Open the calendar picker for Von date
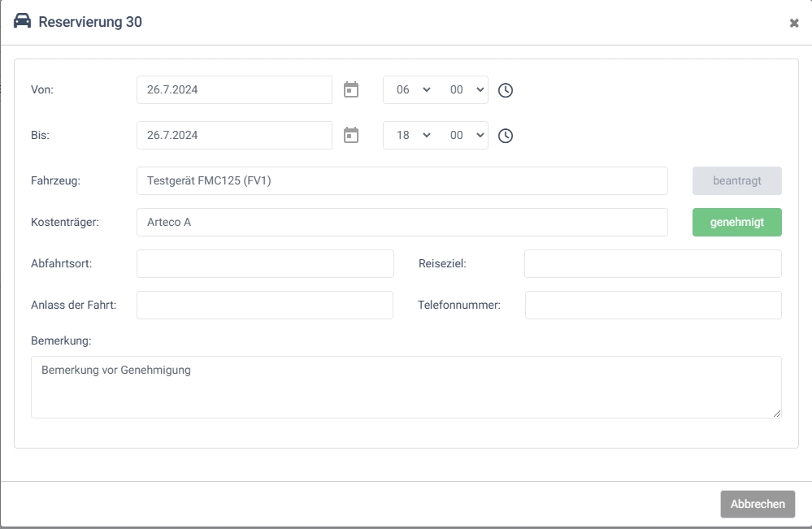The image size is (812, 529). [351, 90]
